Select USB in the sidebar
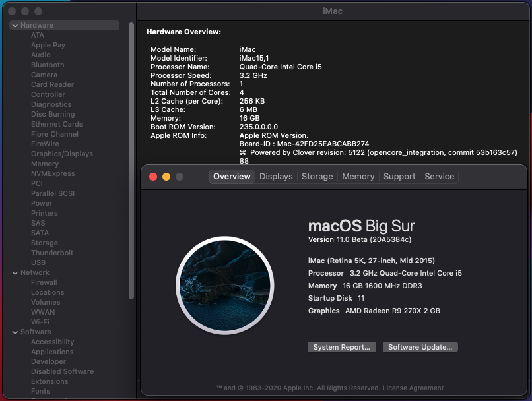 [x=38, y=262]
